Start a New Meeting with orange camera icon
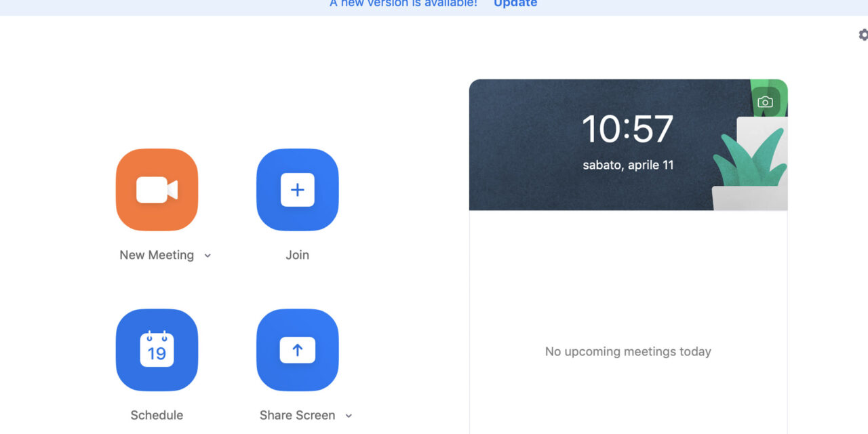868x434 pixels. (x=157, y=190)
